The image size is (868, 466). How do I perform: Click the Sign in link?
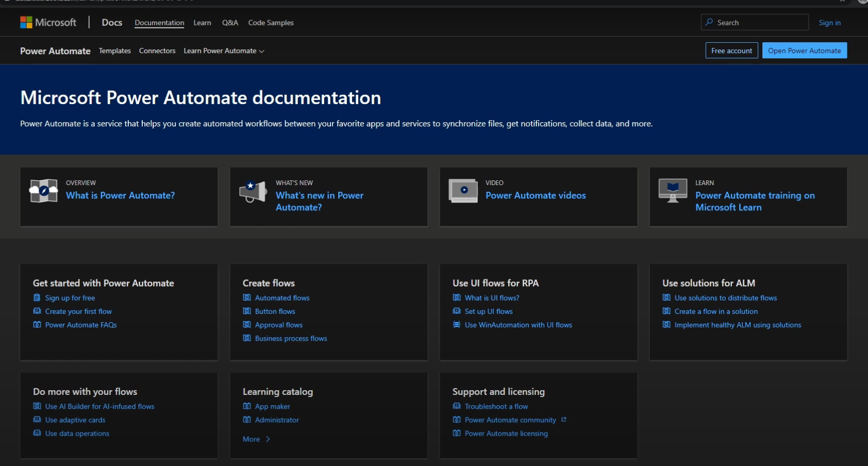pyautogui.click(x=829, y=23)
